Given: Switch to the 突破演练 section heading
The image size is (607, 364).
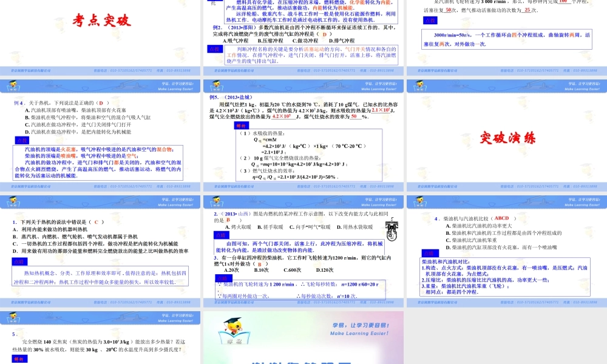Looking at the screenshot, I should click(x=510, y=138).
